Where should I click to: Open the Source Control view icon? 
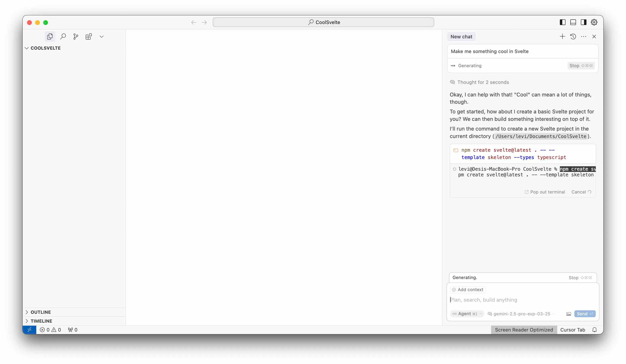click(x=75, y=36)
